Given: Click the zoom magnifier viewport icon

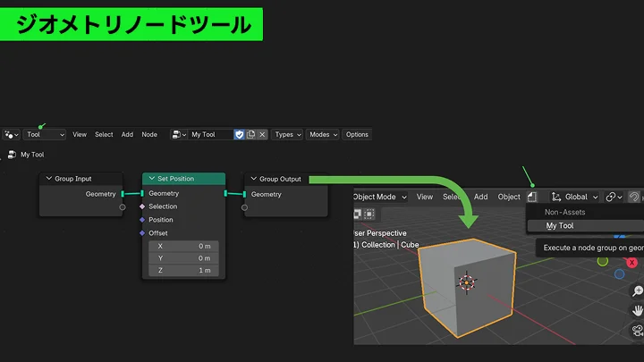Looking at the screenshot, I should click(637, 291).
